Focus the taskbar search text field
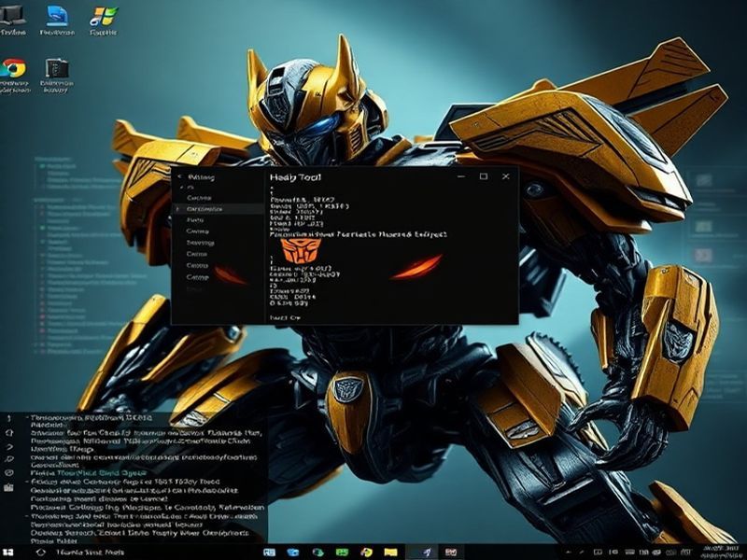Screen dimensions: 747x560 click(x=90, y=553)
